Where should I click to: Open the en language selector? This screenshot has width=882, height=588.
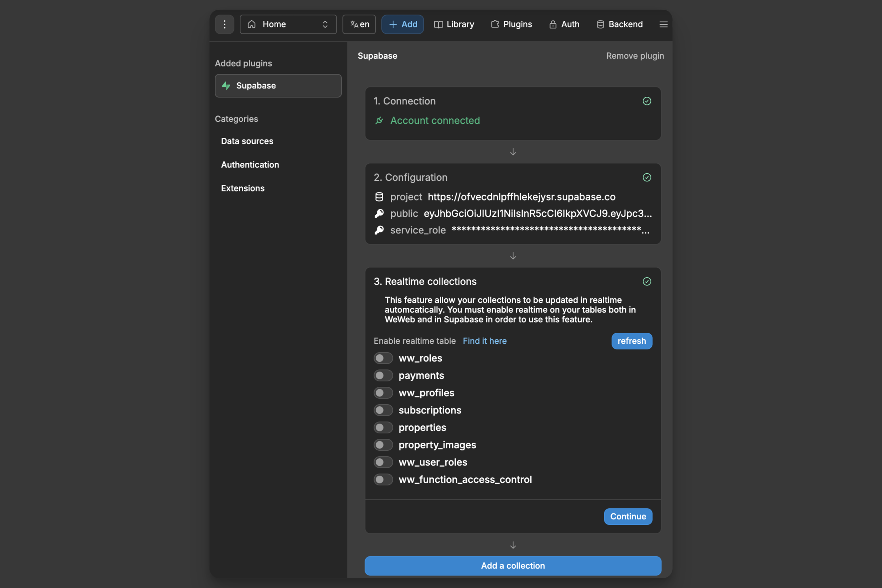point(359,24)
